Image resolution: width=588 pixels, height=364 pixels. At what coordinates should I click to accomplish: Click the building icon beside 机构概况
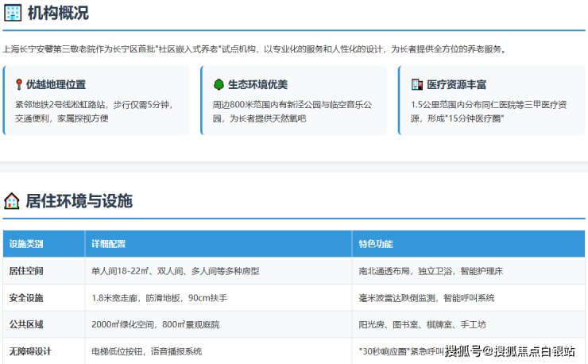click(12, 13)
